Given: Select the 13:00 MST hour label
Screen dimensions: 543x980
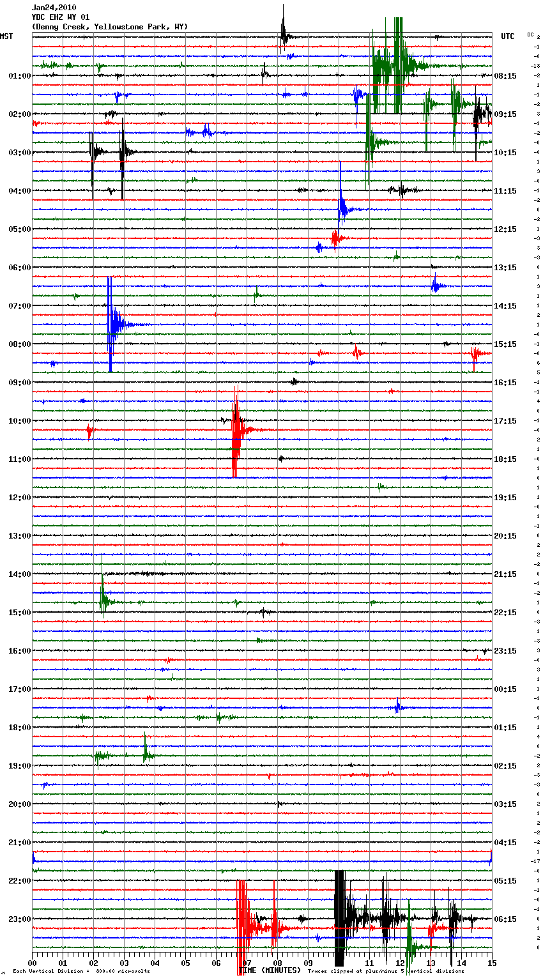Looking at the screenshot, I should [20, 536].
